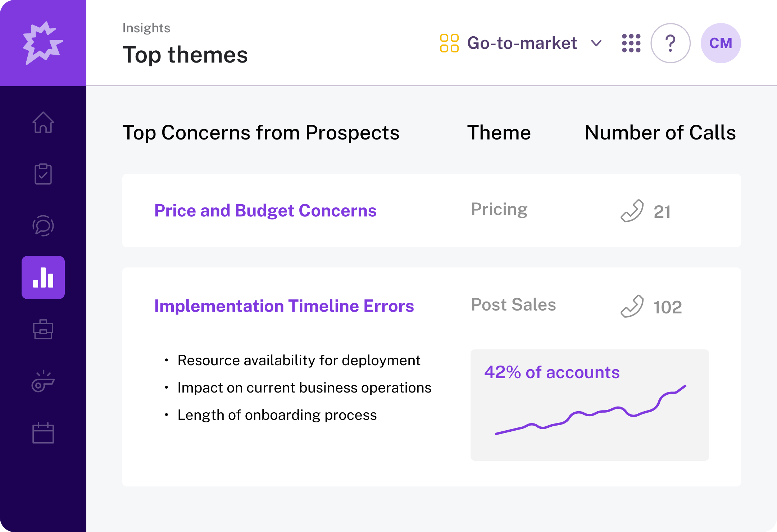This screenshot has height=532, width=777.
Task: Click the yellow workspace squares icon
Action: pos(449,43)
